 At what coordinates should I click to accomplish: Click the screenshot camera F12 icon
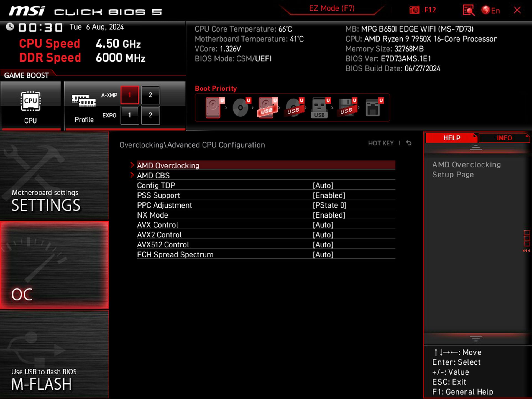pos(415,10)
